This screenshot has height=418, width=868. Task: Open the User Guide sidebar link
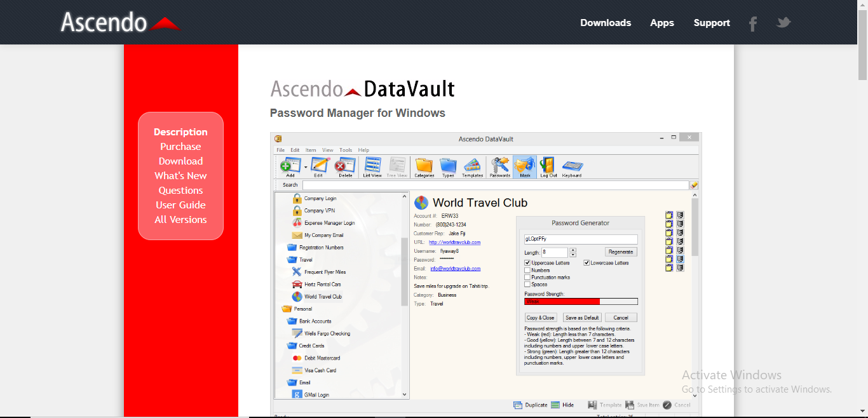pyautogui.click(x=180, y=205)
